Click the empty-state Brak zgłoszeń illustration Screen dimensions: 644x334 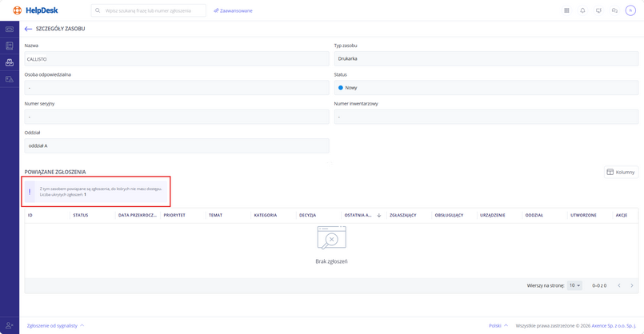coord(331,237)
